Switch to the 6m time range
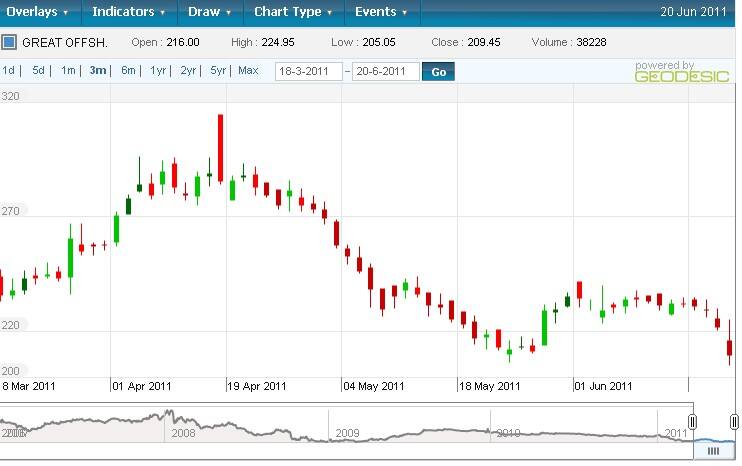 pos(128,71)
